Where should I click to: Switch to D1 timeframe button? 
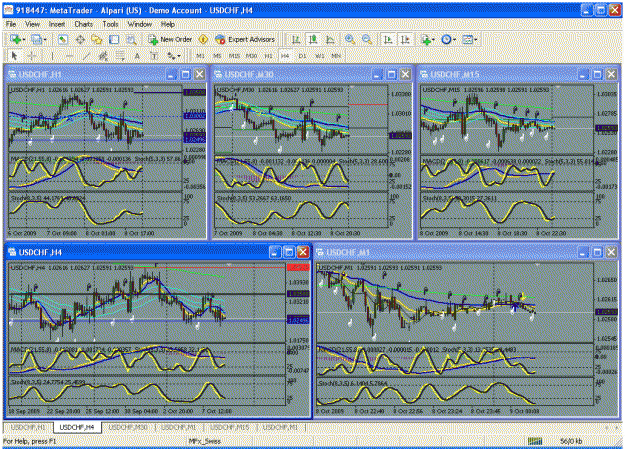tap(302, 56)
